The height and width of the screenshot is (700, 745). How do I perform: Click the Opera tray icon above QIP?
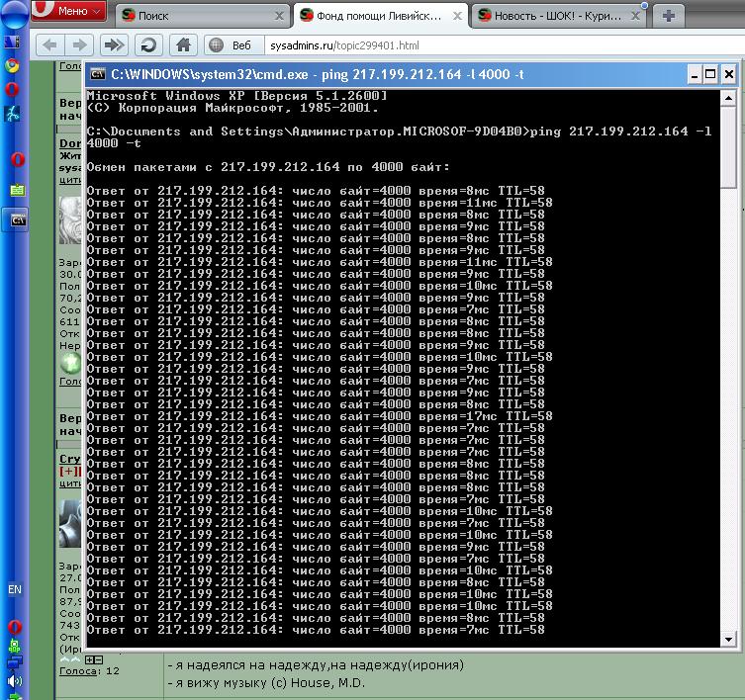(x=14, y=627)
